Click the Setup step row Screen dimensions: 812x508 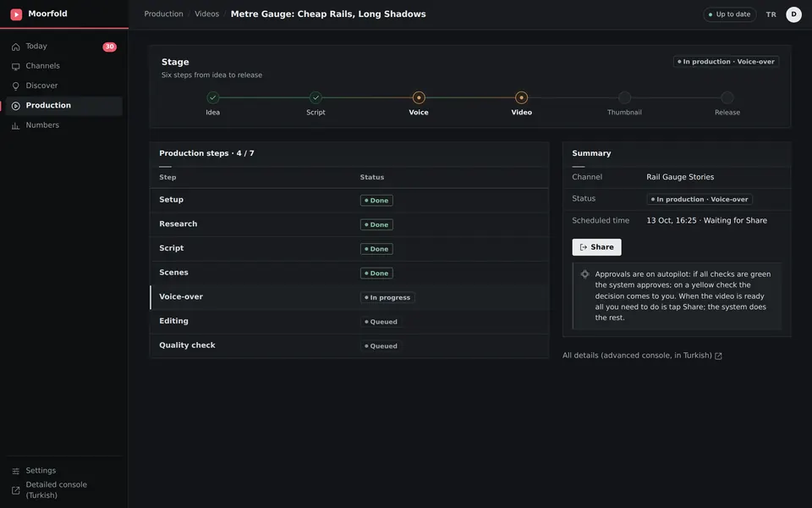click(x=349, y=200)
